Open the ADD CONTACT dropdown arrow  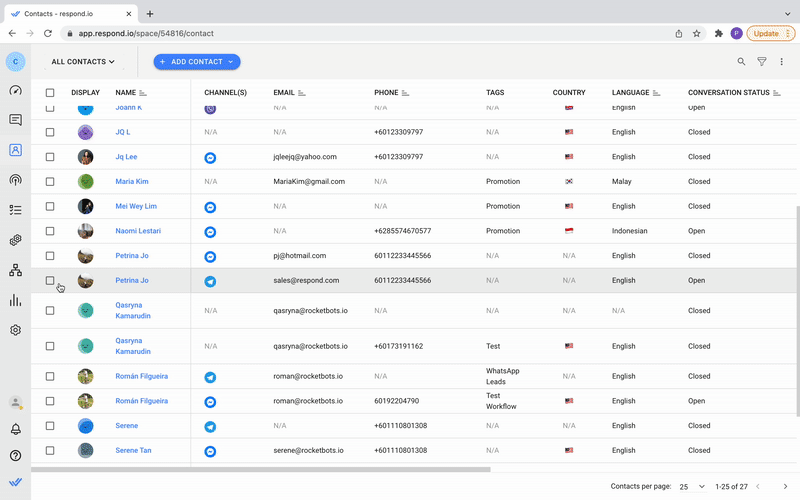coord(231,62)
